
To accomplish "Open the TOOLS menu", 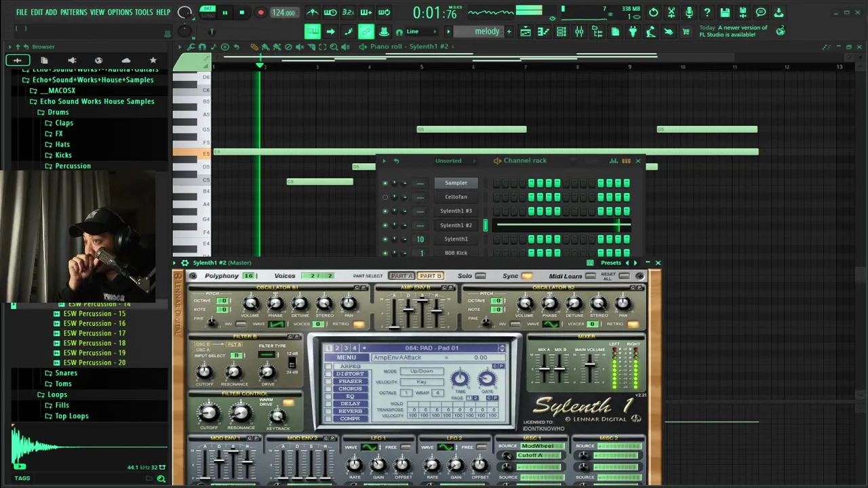I will (144, 12).
